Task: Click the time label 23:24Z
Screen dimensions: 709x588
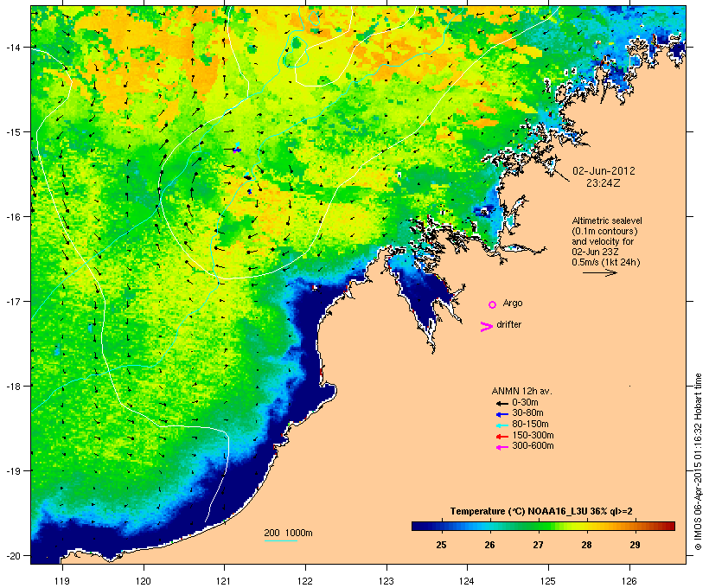Action: pos(604,183)
